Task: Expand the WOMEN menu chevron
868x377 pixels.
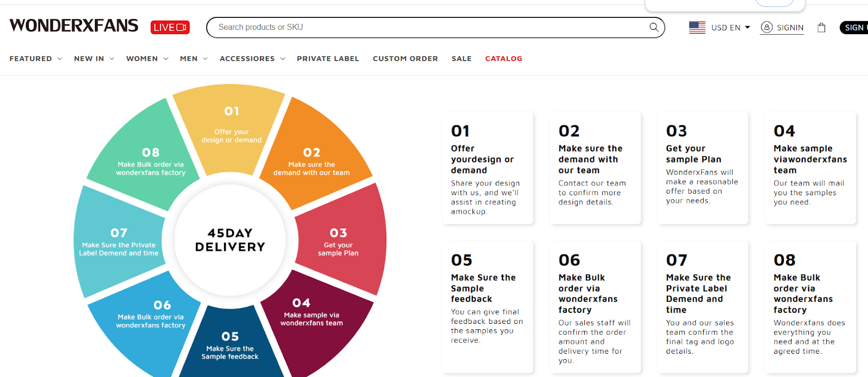Action: pos(166,59)
